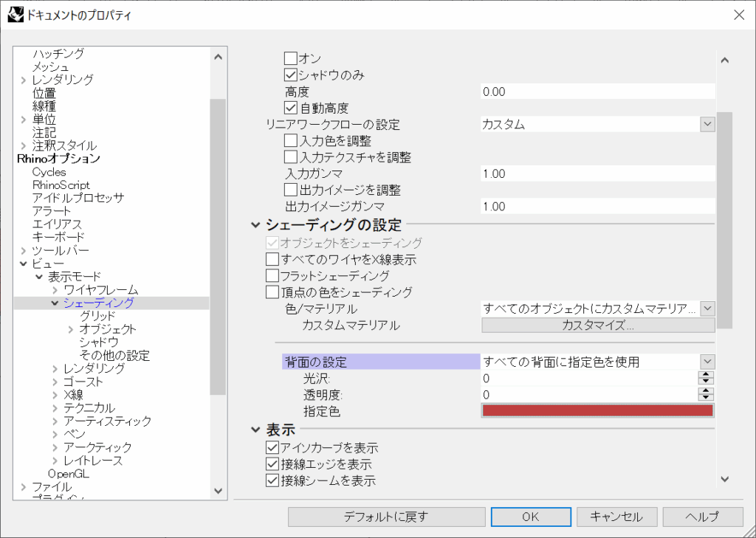Open the 色/マテリアル dropdown

[707, 308]
